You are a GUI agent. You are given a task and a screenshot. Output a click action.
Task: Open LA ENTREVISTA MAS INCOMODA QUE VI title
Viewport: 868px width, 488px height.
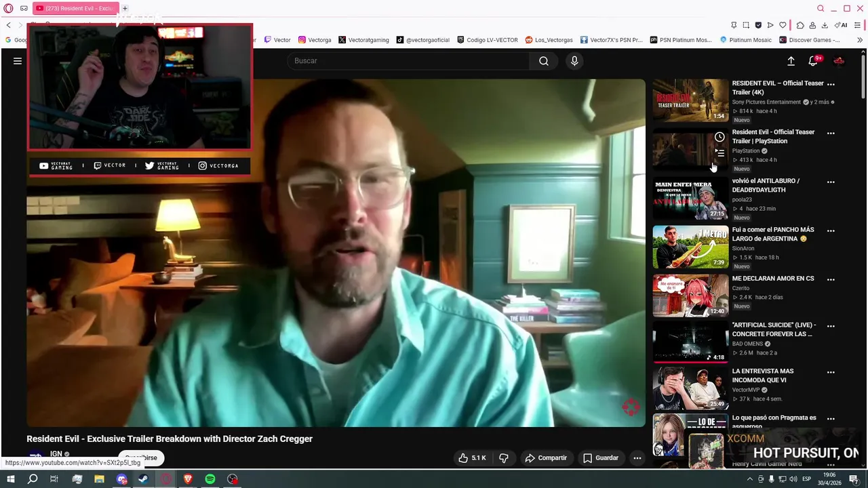tap(763, 375)
